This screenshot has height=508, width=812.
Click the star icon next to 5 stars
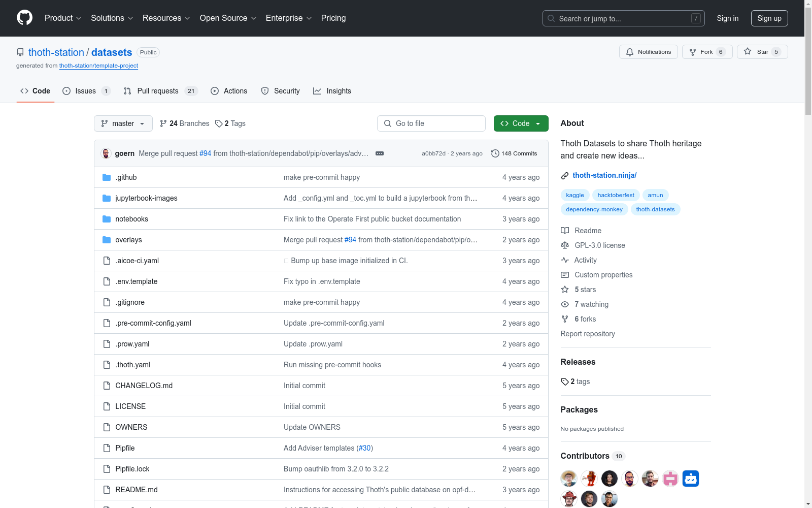coord(565,290)
